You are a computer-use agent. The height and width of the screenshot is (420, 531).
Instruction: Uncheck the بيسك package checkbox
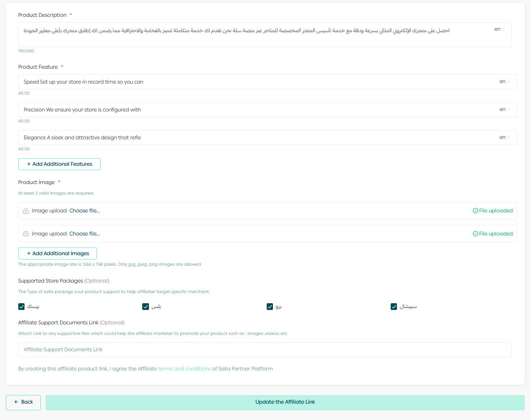point(21,307)
